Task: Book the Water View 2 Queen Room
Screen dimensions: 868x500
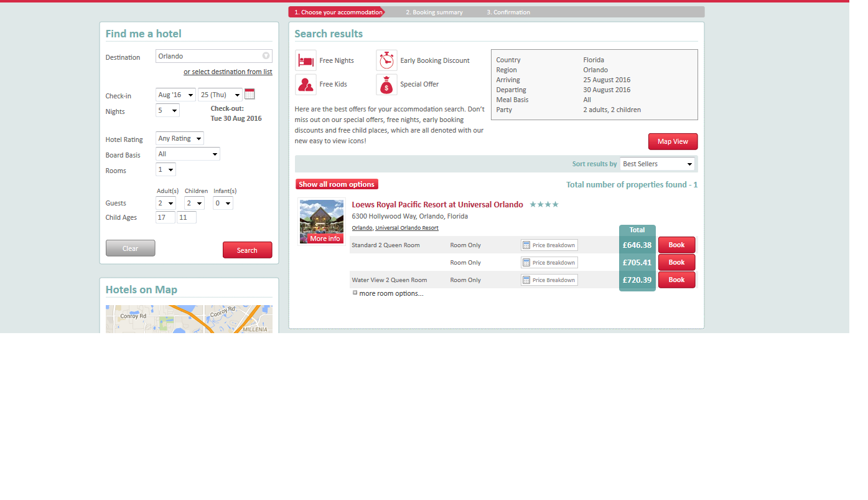Action: [x=677, y=280]
